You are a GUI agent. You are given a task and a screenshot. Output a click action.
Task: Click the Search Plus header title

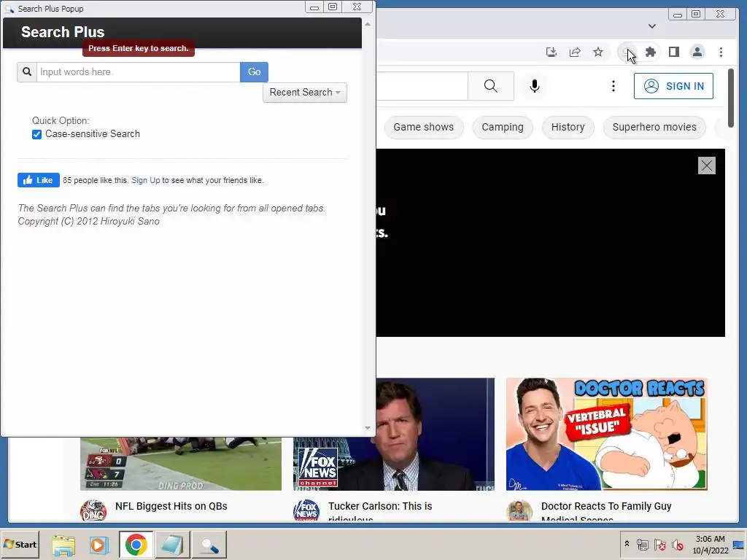63,32
